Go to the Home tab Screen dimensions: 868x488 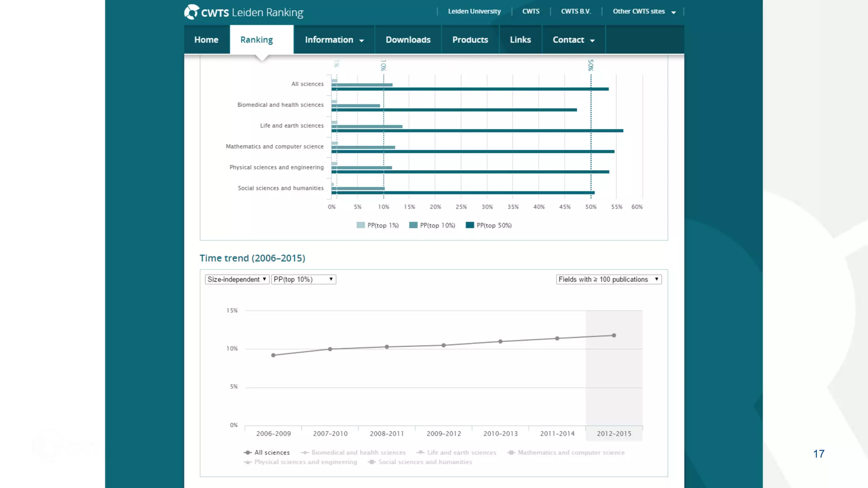[206, 40]
